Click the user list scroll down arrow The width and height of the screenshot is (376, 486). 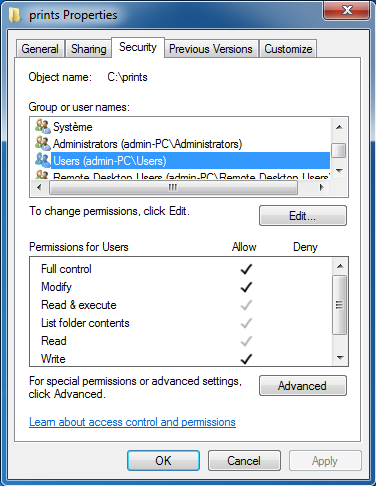tap(339, 171)
